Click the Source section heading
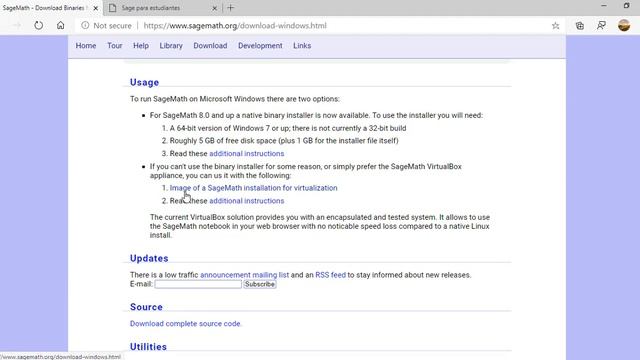The height and width of the screenshot is (360, 640). (146, 307)
